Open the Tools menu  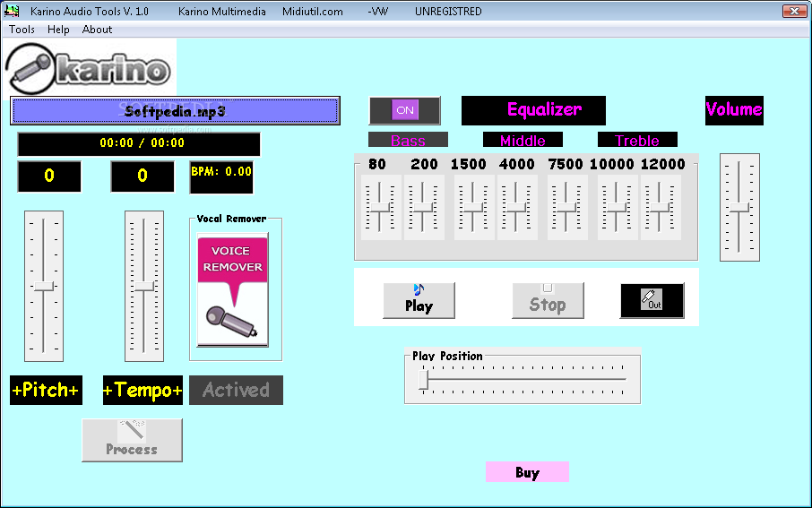(22, 30)
